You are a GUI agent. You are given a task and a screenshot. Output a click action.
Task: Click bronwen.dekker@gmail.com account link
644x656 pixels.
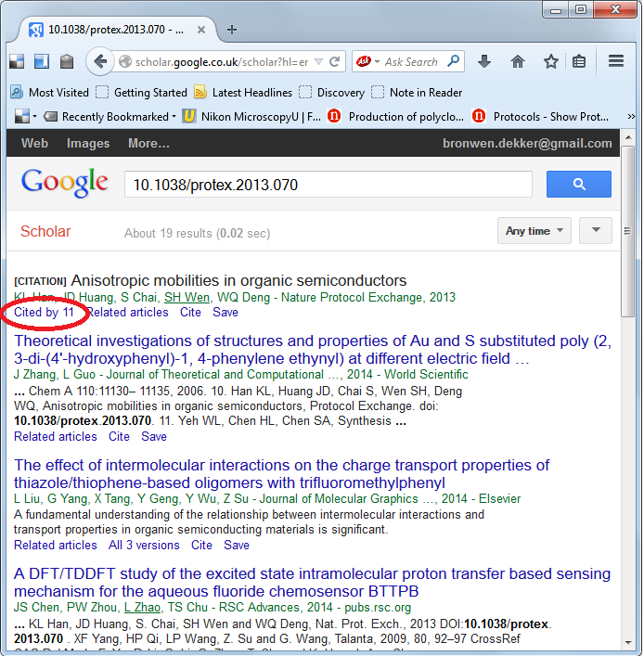pyautogui.click(x=527, y=143)
